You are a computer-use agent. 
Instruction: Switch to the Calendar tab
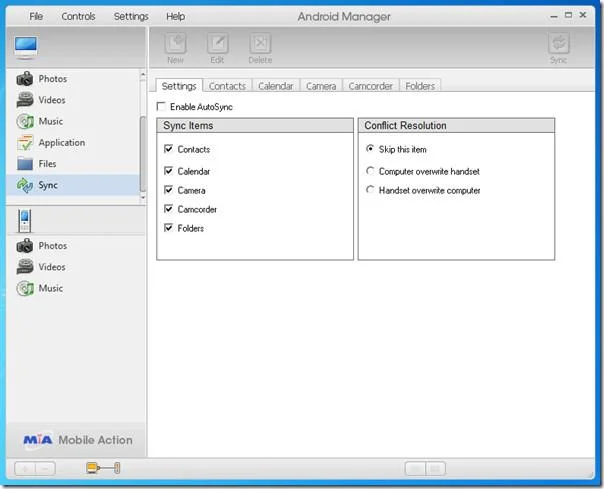point(276,86)
